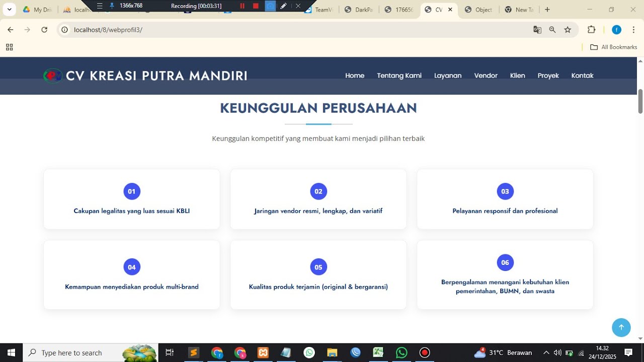Click the 06 number badge
The height and width of the screenshot is (362, 644).
point(505,262)
